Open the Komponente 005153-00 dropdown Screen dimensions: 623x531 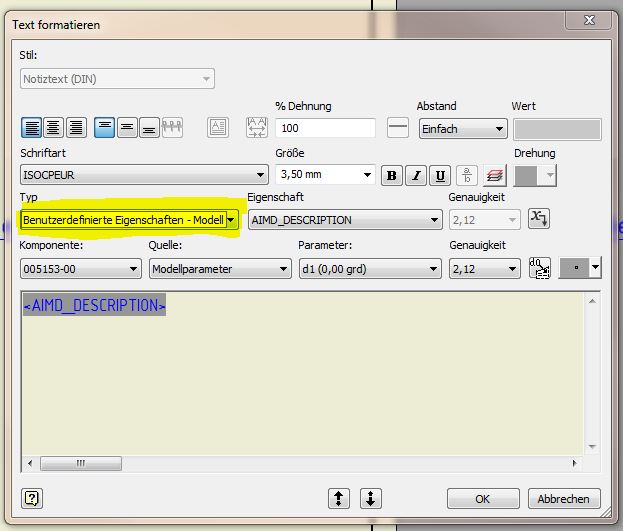pos(81,269)
